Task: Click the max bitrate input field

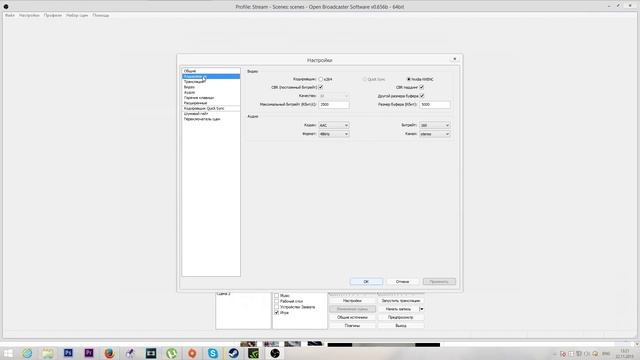Action: coord(333,104)
